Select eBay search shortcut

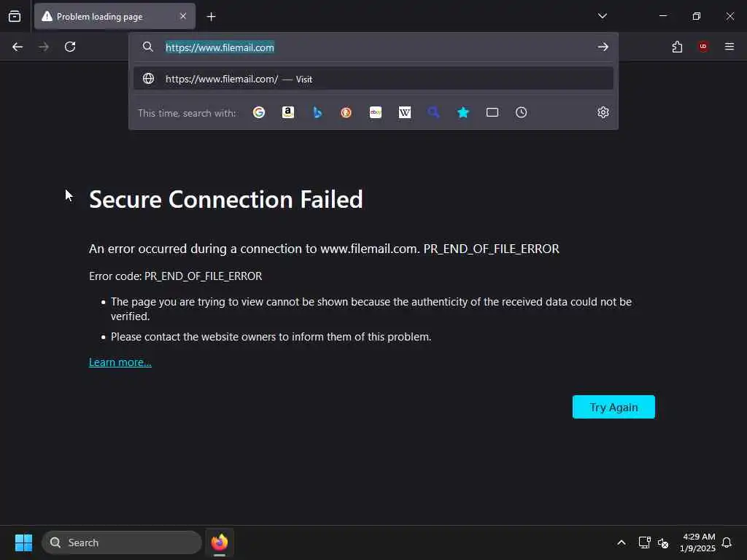pyautogui.click(x=376, y=112)
